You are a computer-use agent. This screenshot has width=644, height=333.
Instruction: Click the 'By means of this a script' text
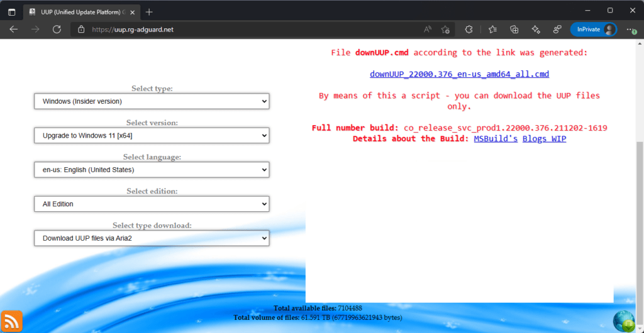coord(459,101)
